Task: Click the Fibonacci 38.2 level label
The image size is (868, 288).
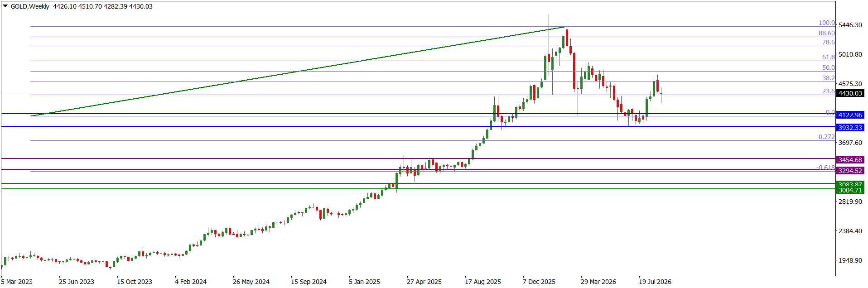Action: tap(829, 78)
